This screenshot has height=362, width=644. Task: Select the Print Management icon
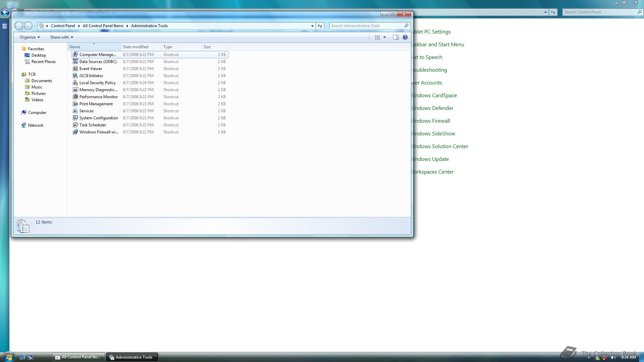tap(75, 104)
